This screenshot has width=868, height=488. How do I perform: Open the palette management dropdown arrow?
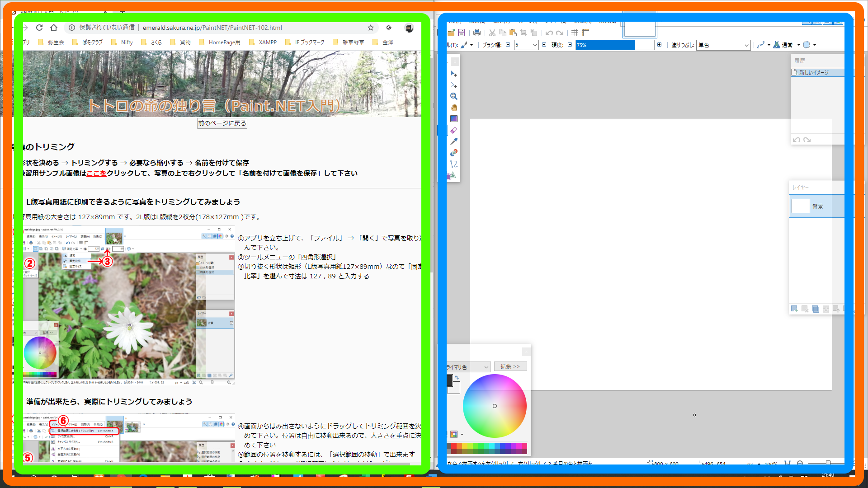click(462, 434)
